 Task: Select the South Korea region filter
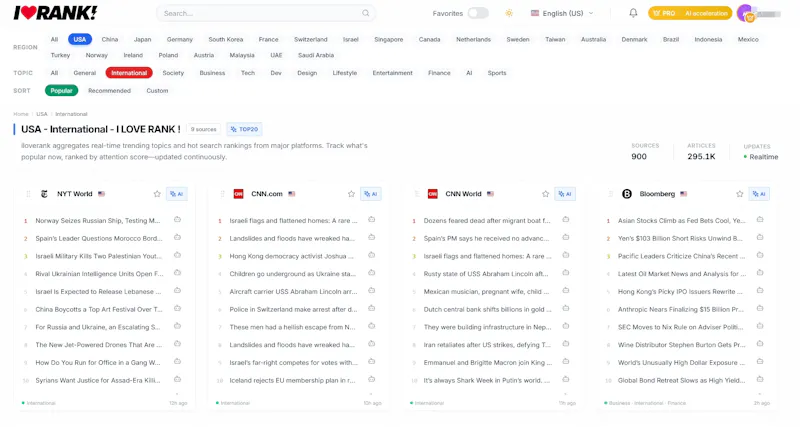coord(226,39)
